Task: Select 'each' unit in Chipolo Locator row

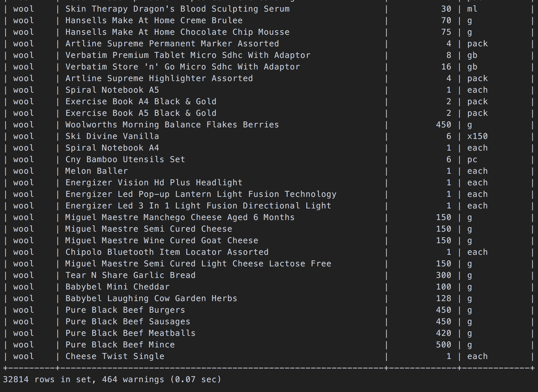Action: click(477, 252)
